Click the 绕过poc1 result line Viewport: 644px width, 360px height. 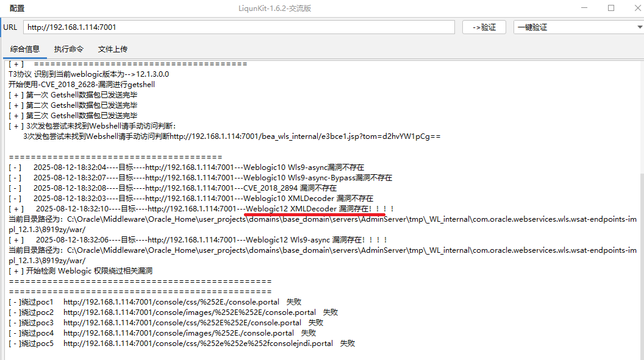click(x=156, y=302)
